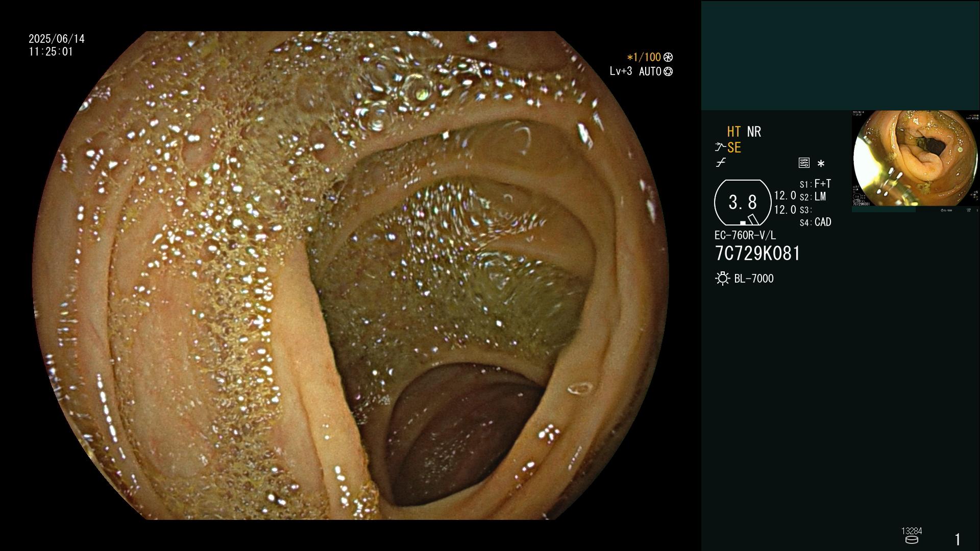Click the shutter speed 1/100 icon
980x551 pixels.
click(668, 58)
